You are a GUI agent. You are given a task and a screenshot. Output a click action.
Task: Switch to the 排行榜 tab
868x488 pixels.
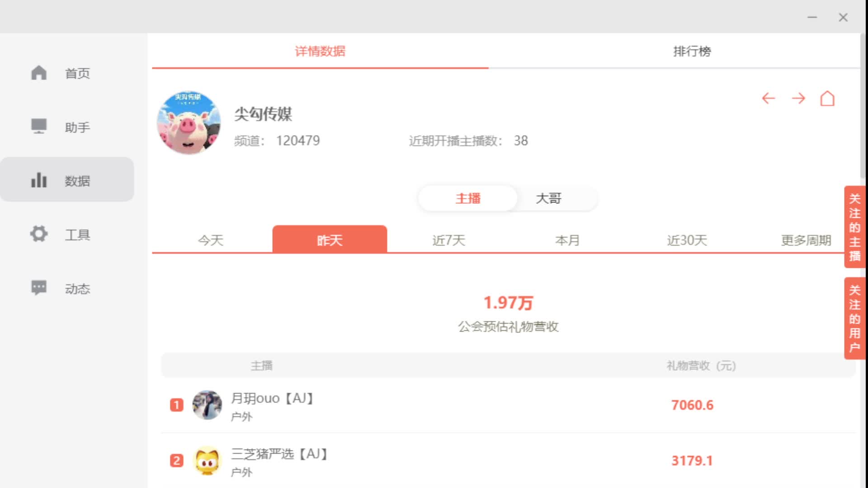click(692, 51)
